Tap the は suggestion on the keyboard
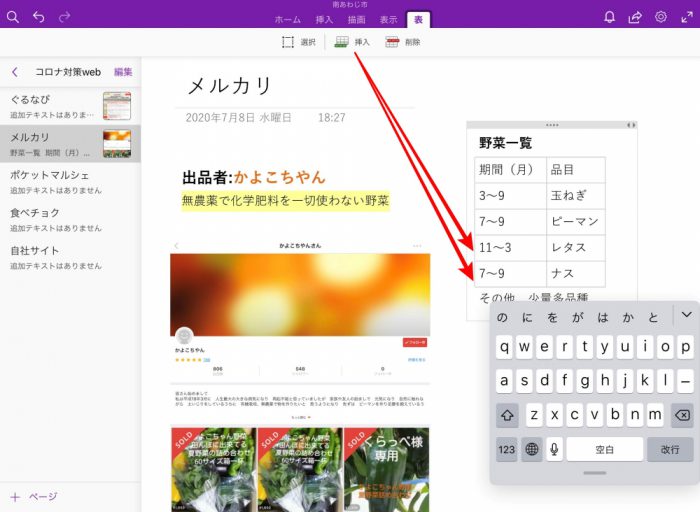 (x=603, y=317)
